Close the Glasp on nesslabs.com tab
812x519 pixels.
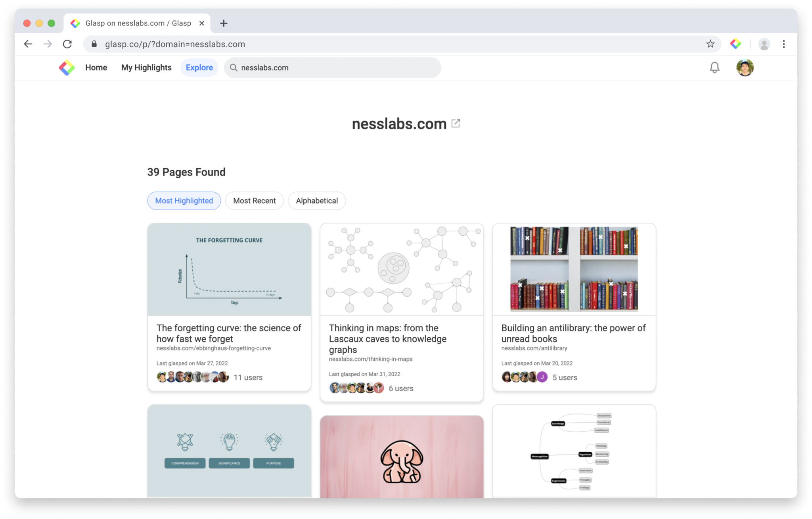click(x=202, y=23)
